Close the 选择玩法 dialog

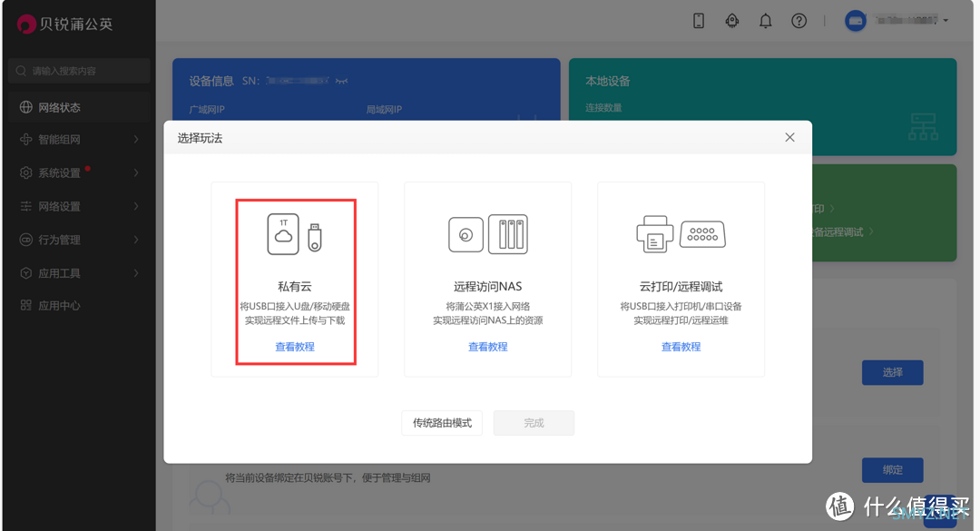click(790, 138)
